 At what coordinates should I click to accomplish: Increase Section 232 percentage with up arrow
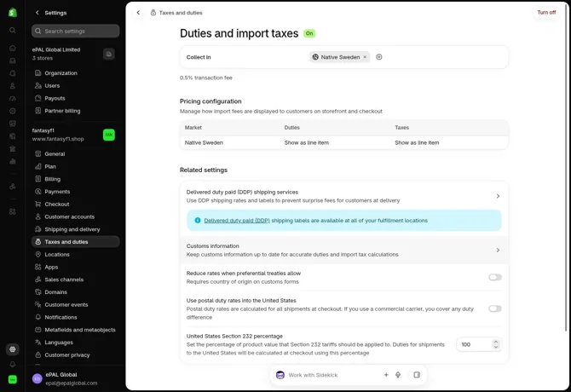[496, 342]
